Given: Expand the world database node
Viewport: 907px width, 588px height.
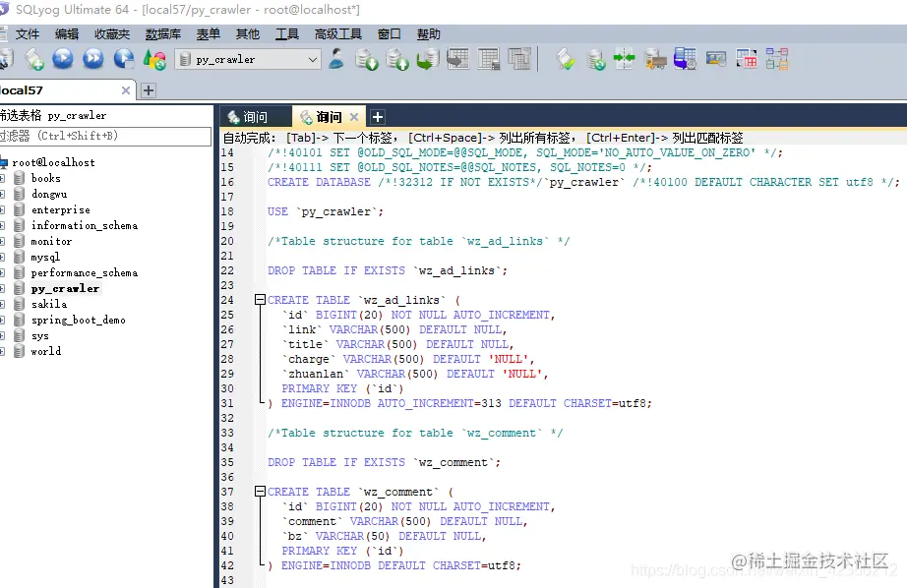Looking at the screenshot, I should click(x=3, y=351).
